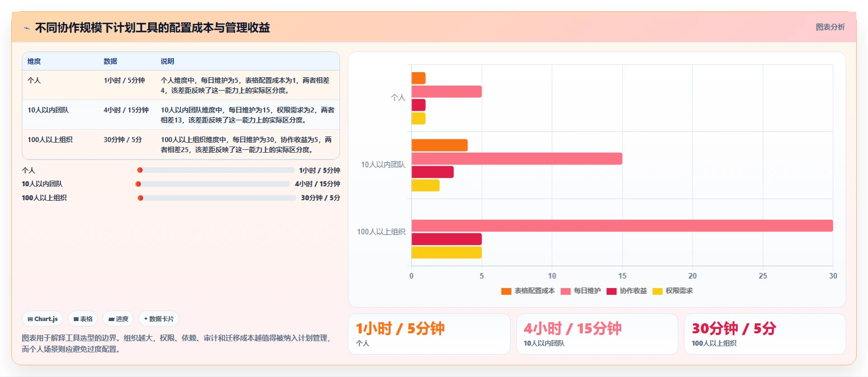This screenshot has height=377, width=868.
Task: Select the 数据卡片 tag chip
Action: pos(159,319)
